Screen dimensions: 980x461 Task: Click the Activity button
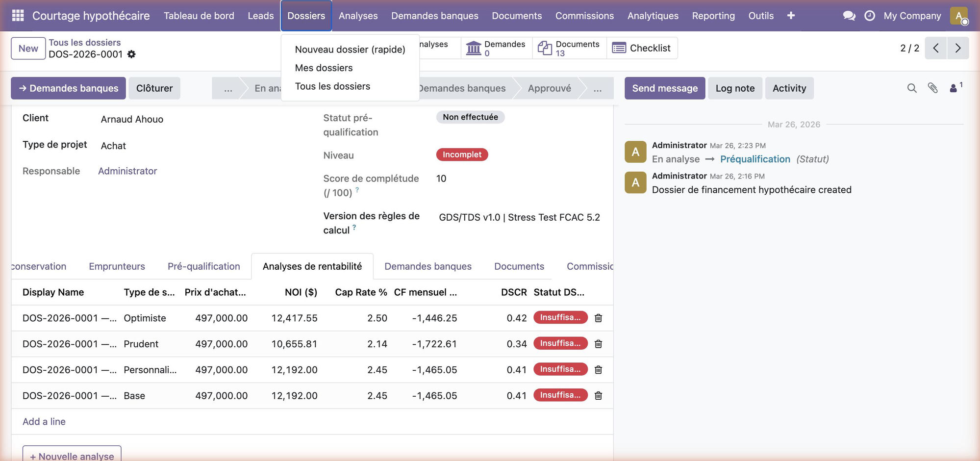pyautogui.click(x=789, y=88)
